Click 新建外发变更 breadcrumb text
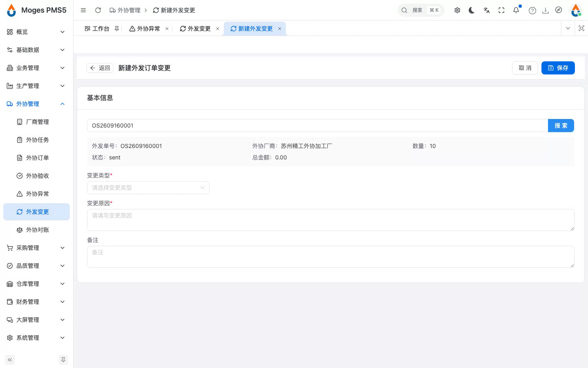This screenshot has width=588, height=368. [x=178, y=10]
